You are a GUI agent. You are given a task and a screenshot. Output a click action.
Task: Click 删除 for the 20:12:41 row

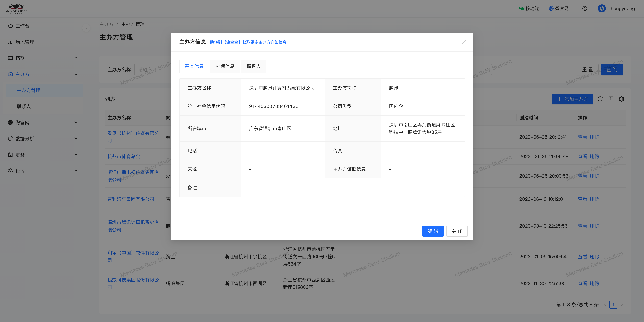(595, 137)
